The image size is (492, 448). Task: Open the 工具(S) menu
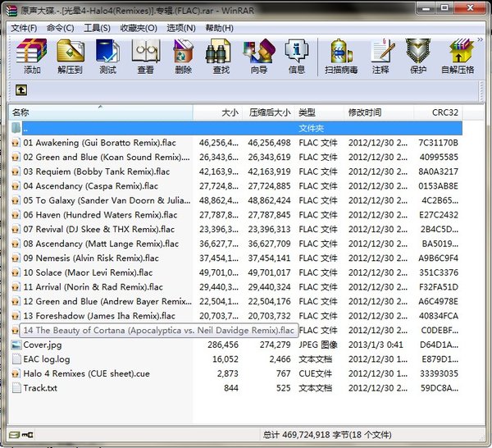98,28
